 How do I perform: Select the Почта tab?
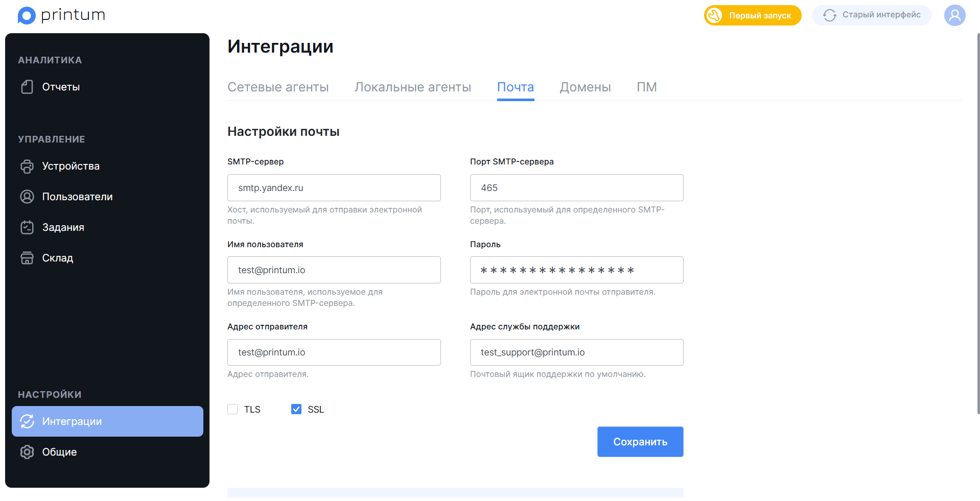516,87
